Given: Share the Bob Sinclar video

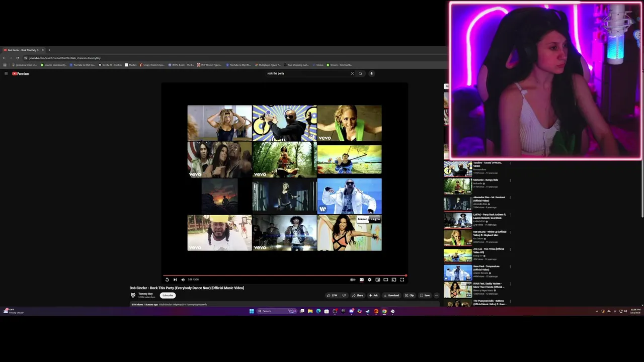Looking at the screenshot, I should [x=357, y=295].
